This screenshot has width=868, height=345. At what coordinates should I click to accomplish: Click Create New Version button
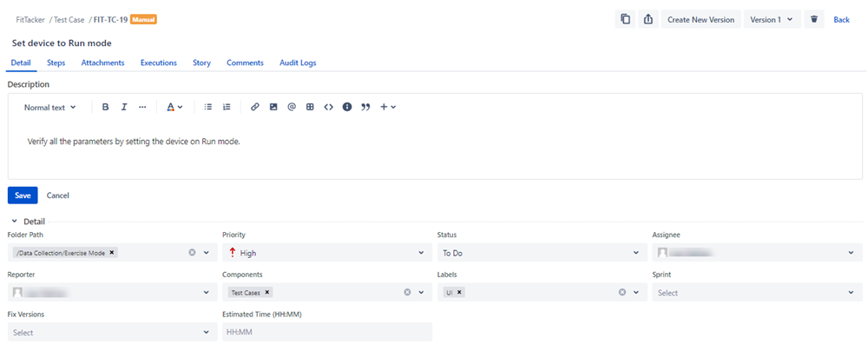click(x=700, y=19)
